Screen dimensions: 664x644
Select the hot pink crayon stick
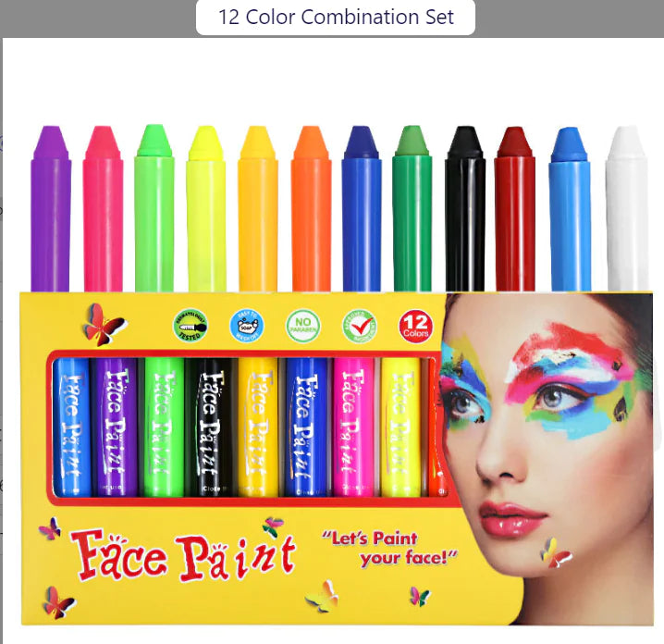[103, 208]
